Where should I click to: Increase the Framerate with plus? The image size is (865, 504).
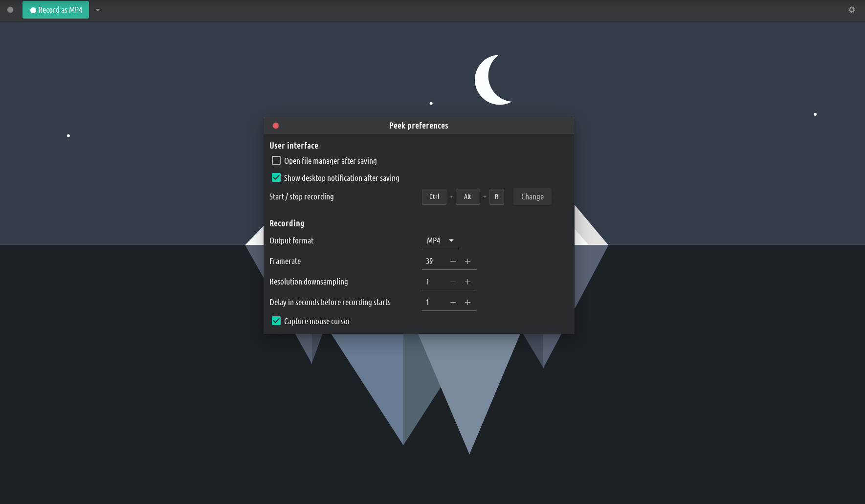[467, 262]
